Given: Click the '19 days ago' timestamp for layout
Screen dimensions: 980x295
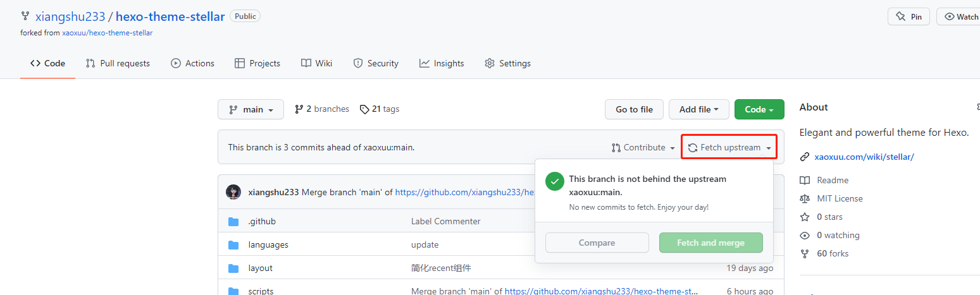Looking at the screenshot, I should 750,268.
